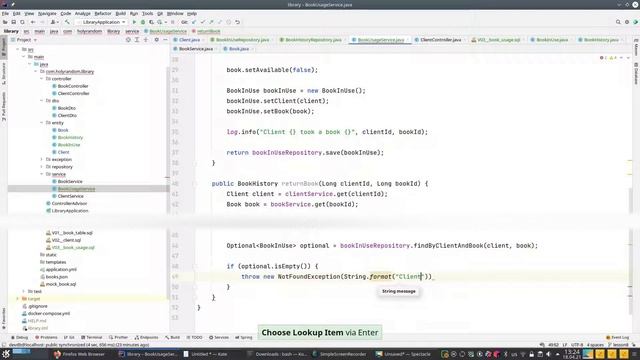Click the Save All icon in toolbar
This screenshot has height=360, width=640.
pyautogui.click(x=13, y=22)
